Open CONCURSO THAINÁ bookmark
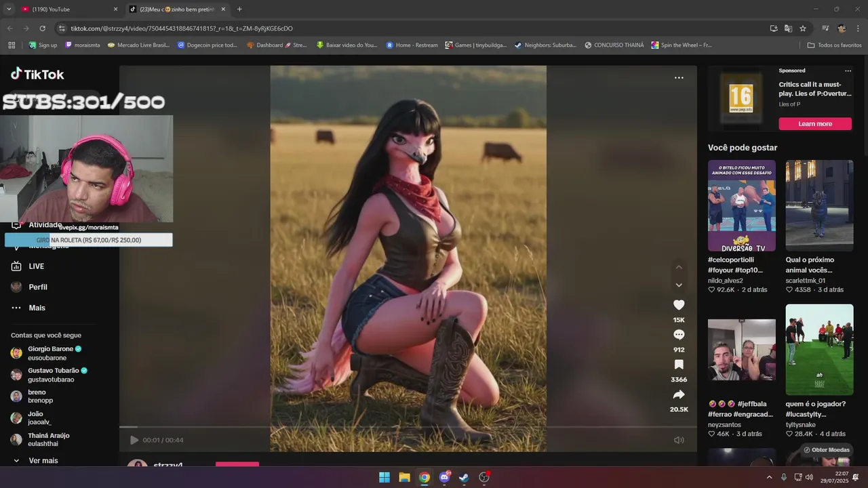The width and height of the screenshot is (868, 488). click(613, 45)
